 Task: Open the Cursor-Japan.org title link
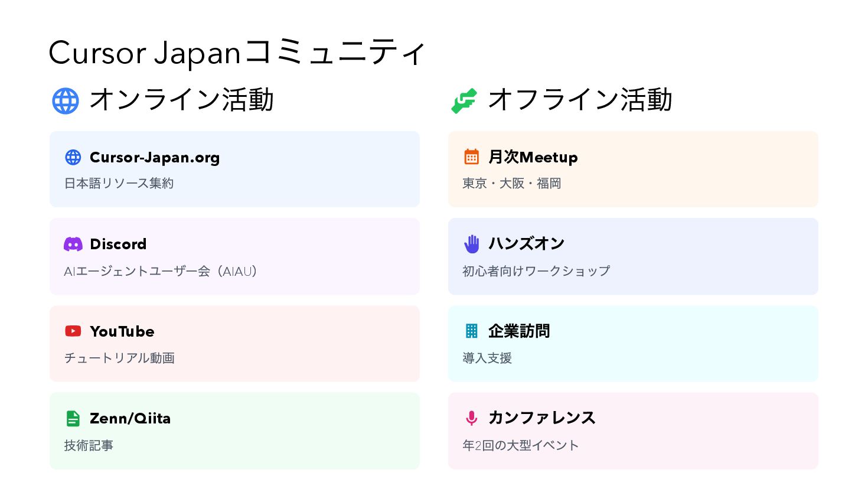tap(155, 158)
